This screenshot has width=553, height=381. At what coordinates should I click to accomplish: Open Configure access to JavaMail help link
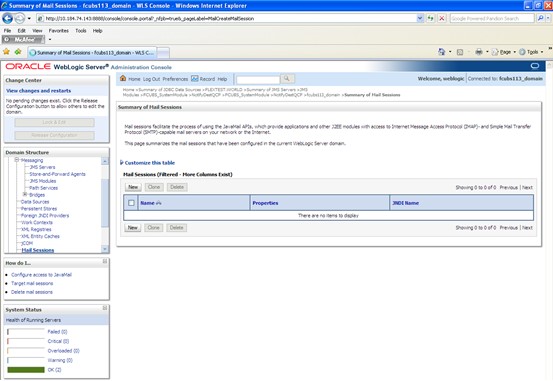point(41,274)
